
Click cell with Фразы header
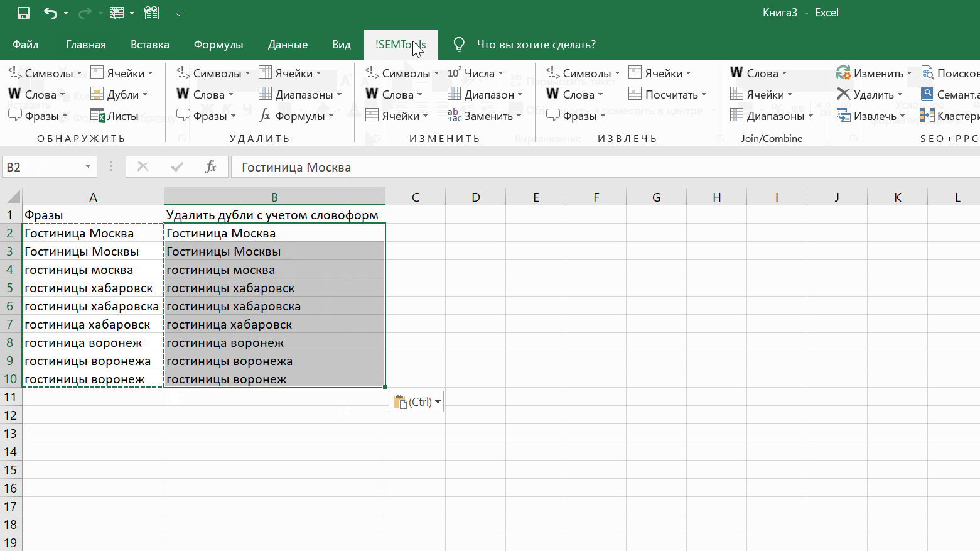[93, 215]
